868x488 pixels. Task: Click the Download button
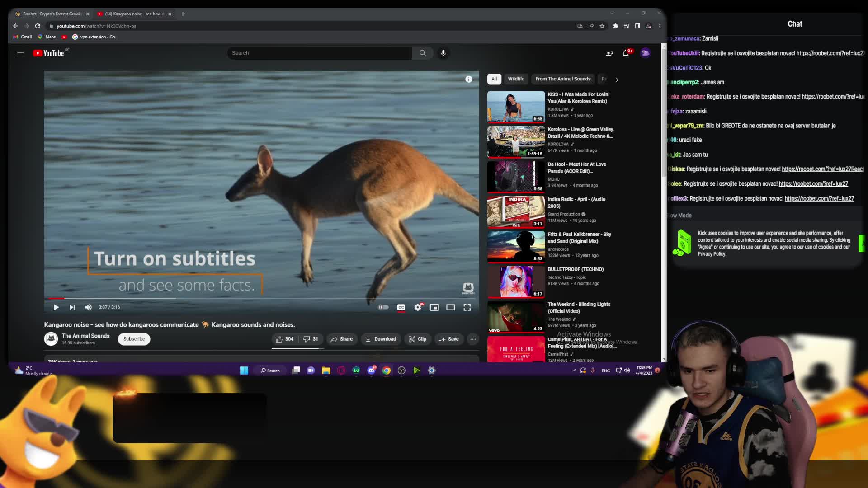tap(381, 339)
